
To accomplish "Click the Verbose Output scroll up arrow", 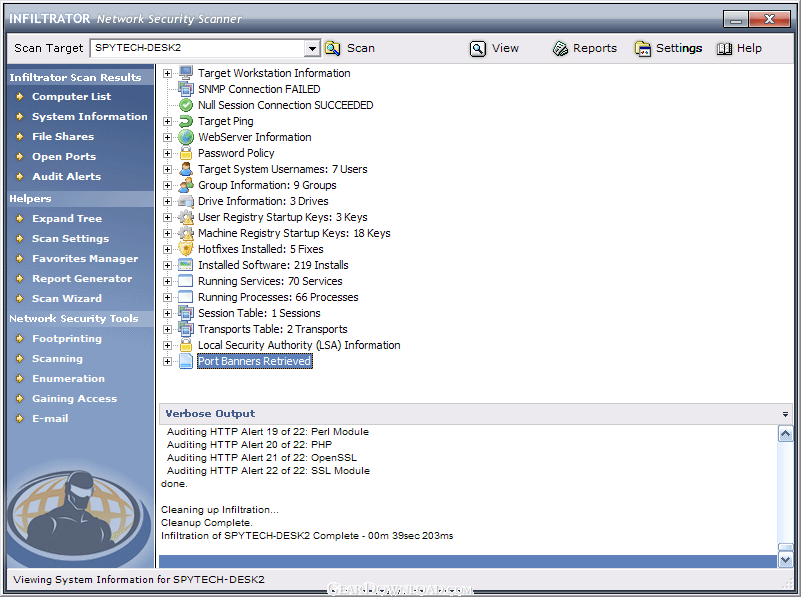I will coord(785,434).
